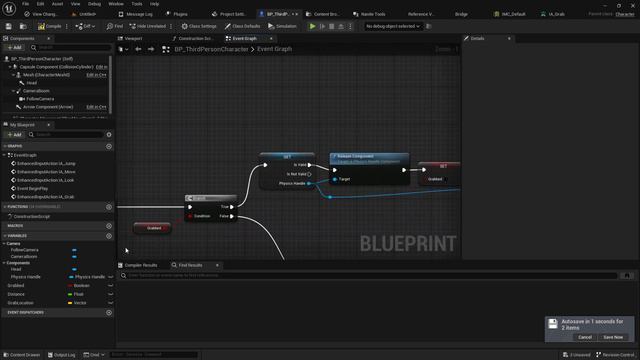Navigate forward in graph history
Viewport: 640px width, 360px height.
151,49
